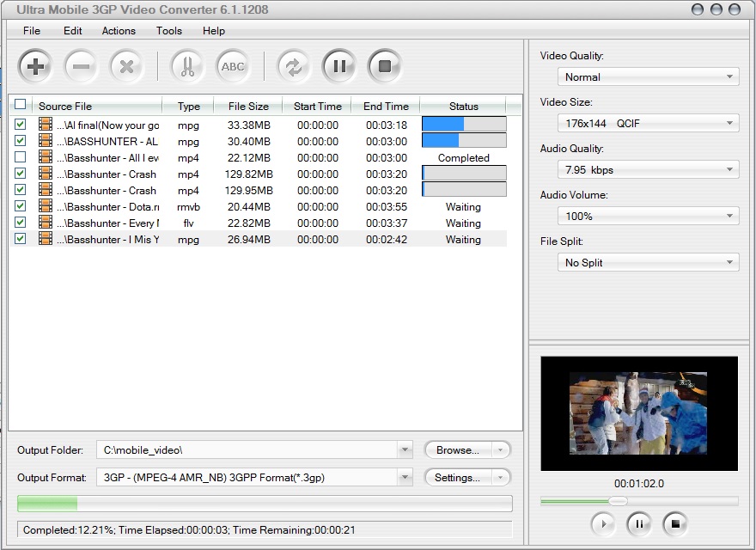Open the Audio Volume dropdown
Viewport: 756px width, 550px height.
click(648, 217)
